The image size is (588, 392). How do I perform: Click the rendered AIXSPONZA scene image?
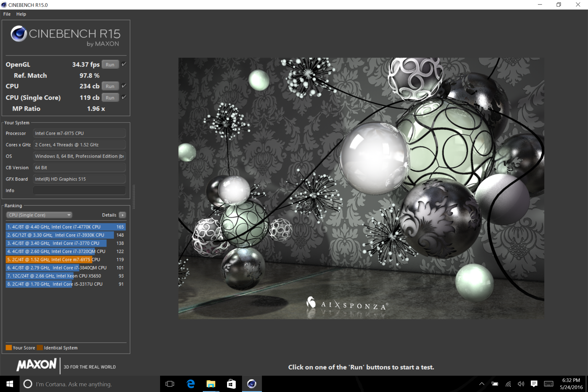[361, 188]
